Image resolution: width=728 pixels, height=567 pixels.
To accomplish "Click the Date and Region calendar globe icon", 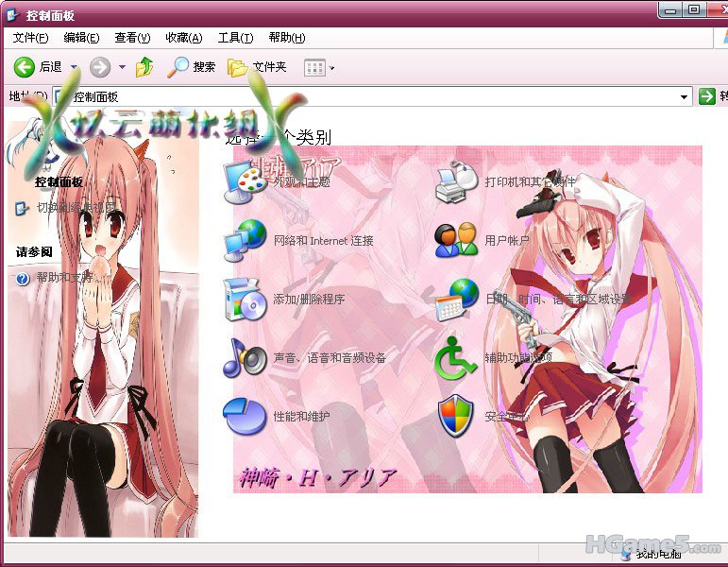I will 457,300.
